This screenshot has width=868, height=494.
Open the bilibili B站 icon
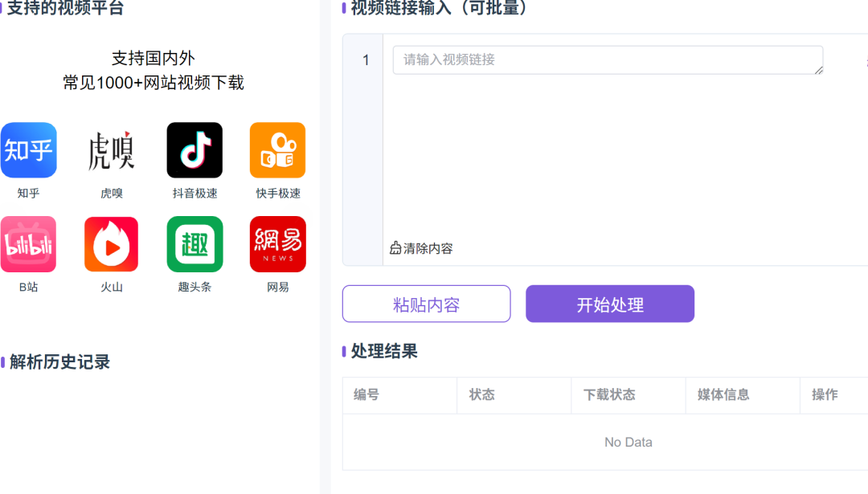point(28,244)
